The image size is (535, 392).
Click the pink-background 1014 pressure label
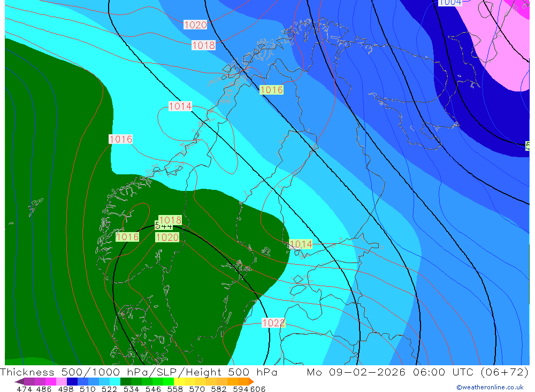(180, 106)
